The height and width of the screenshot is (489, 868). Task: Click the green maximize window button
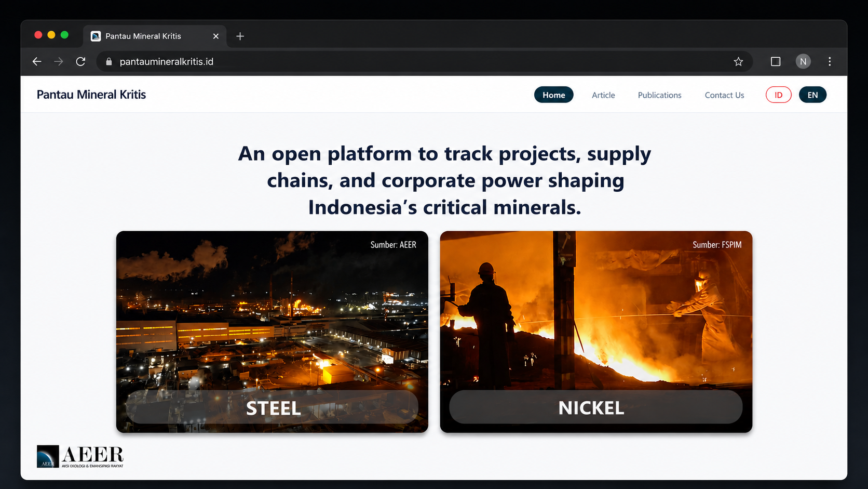click(x=64, y=35)
